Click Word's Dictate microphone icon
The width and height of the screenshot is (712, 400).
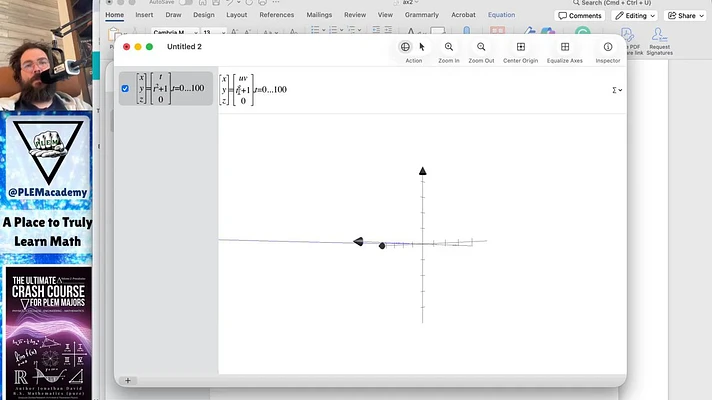(466, 30)
